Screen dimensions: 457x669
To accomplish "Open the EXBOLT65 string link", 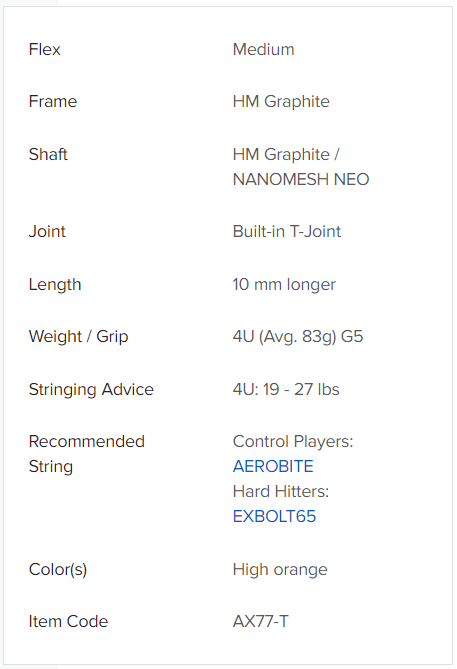I will [274, 517].
